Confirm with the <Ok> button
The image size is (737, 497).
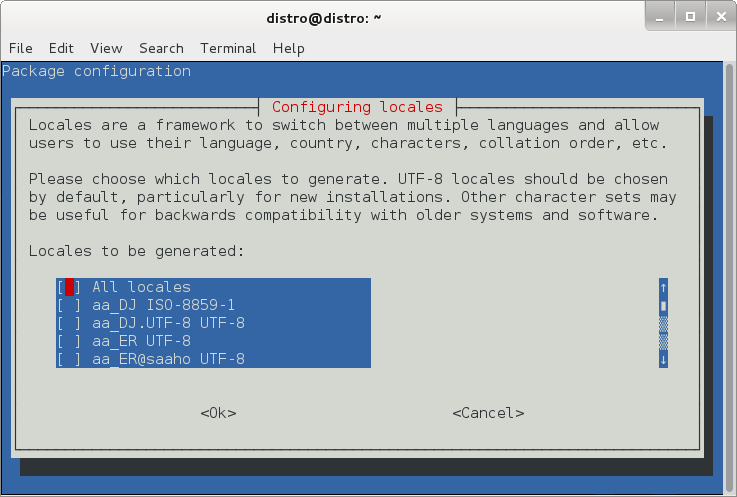click(218, 413)
